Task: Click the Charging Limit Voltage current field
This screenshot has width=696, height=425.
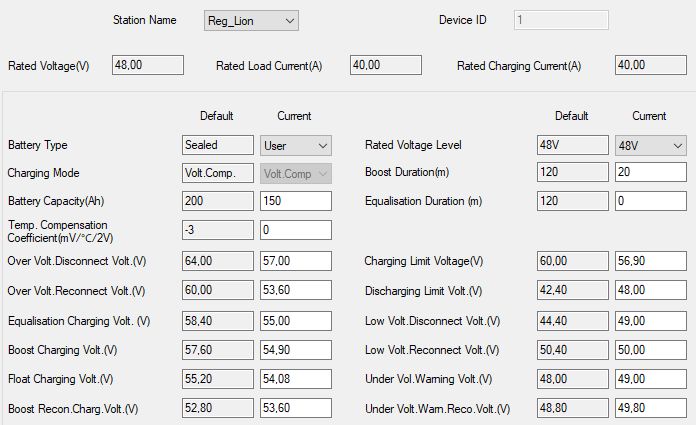Action: coord(650,261)
